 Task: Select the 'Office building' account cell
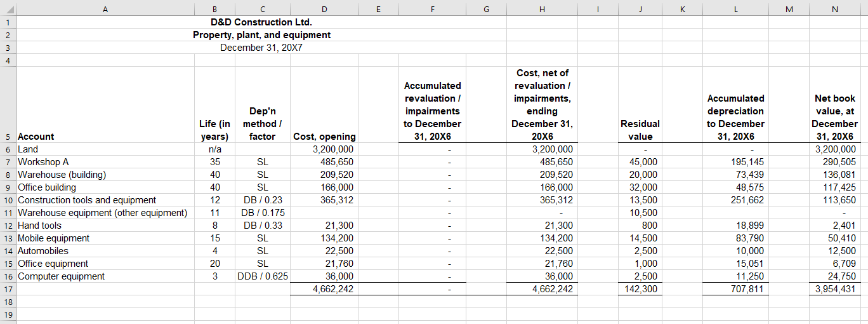pyautogui.click(x=105, y=187)
